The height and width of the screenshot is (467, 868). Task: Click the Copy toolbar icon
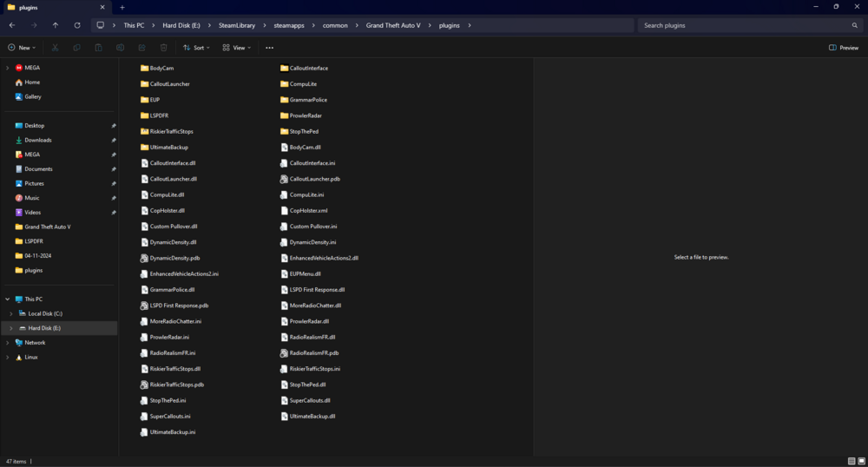(77, 48)
